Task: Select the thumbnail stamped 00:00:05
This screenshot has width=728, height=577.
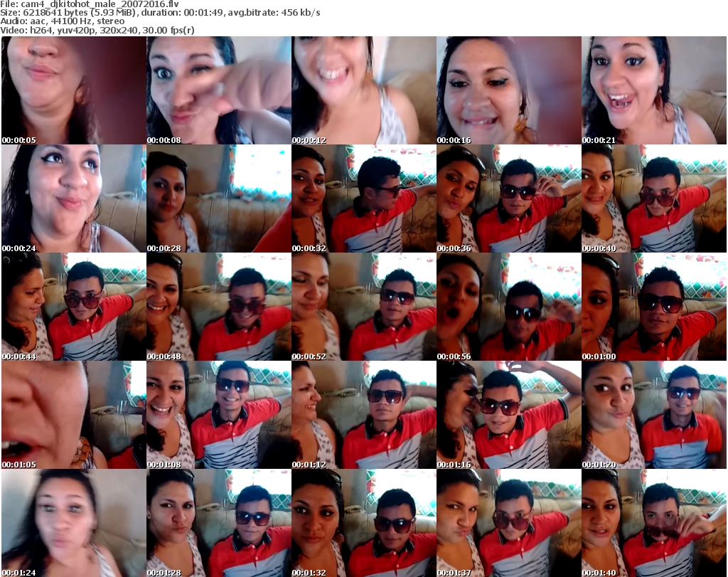Action: [x=74, y=90]
